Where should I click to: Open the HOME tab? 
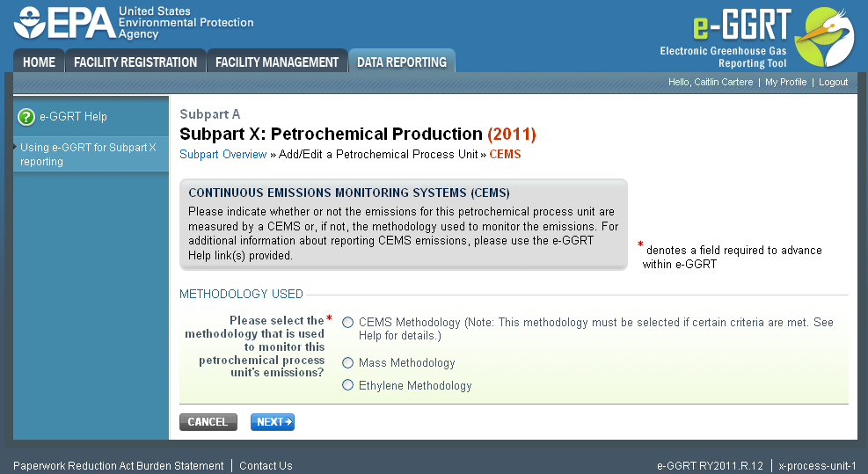tap(39, 62)
